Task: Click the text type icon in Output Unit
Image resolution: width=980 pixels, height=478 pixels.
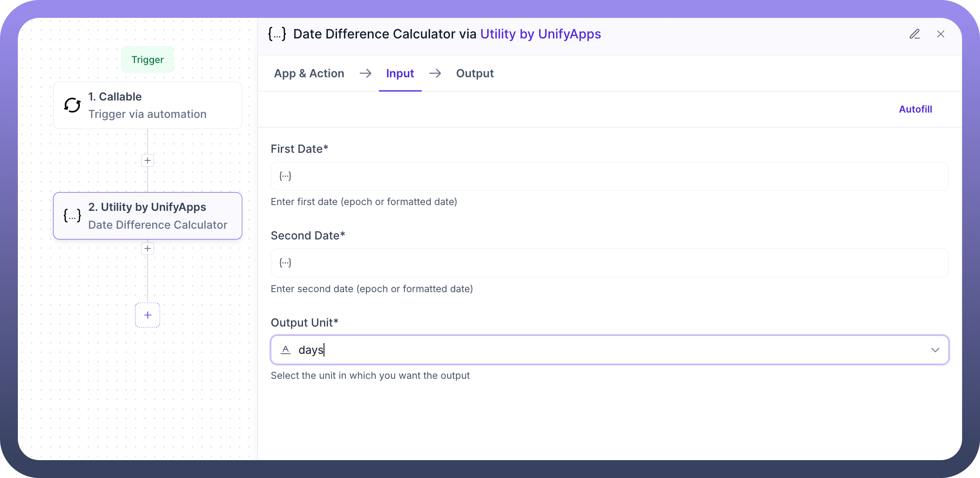Action: pyautogui.click(x=286, y=350)
